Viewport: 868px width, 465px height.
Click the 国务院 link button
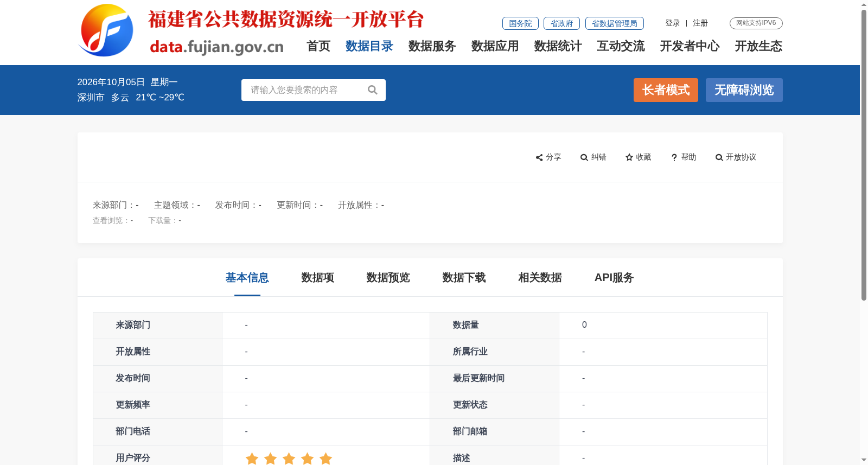pyautogui.click(x=521, y=23)
